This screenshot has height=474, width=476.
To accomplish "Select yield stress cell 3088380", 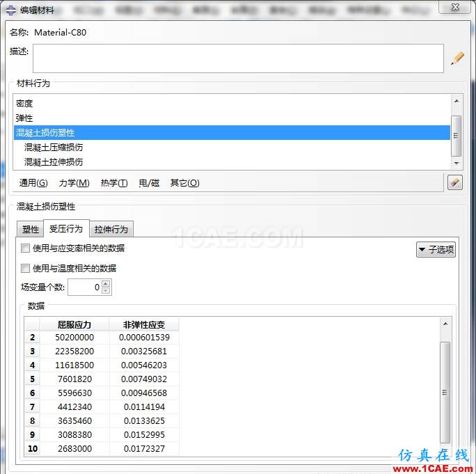I will coord(74,435).
